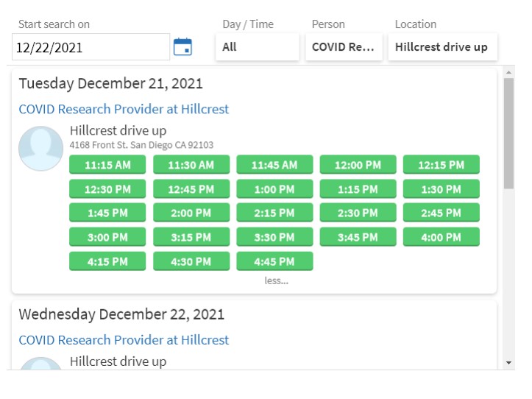Open the Person filter dropdown
Viewport: 532px width, 399px height.
coord(344,47)
